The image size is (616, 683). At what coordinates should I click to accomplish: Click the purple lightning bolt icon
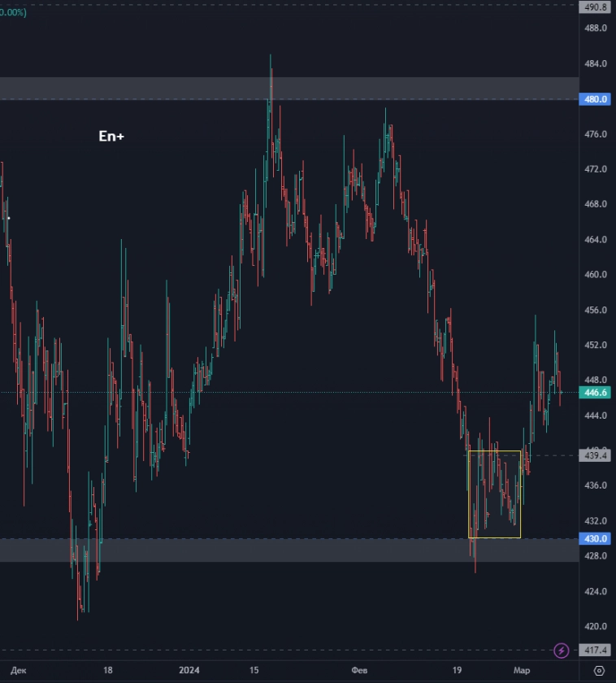561,650
